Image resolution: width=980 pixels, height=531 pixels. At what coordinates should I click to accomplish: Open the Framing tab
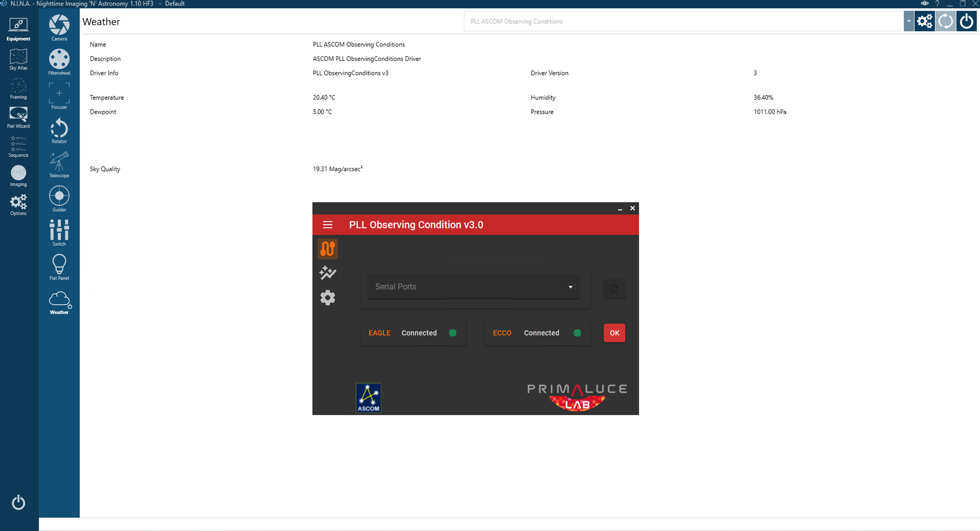click(18, 88)
